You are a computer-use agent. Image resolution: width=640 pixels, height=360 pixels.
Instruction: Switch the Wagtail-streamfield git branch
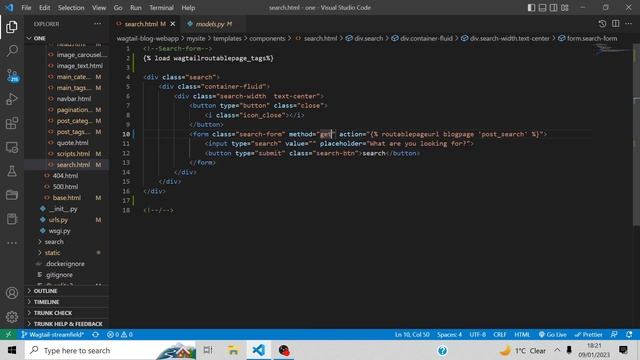(x=53, y=334)
